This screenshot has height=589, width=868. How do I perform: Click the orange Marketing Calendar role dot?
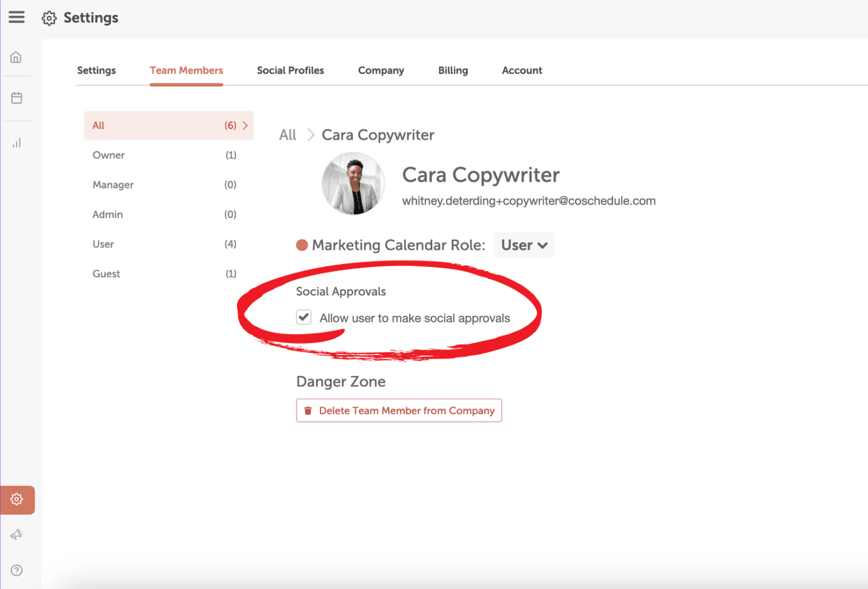(302, 245)
